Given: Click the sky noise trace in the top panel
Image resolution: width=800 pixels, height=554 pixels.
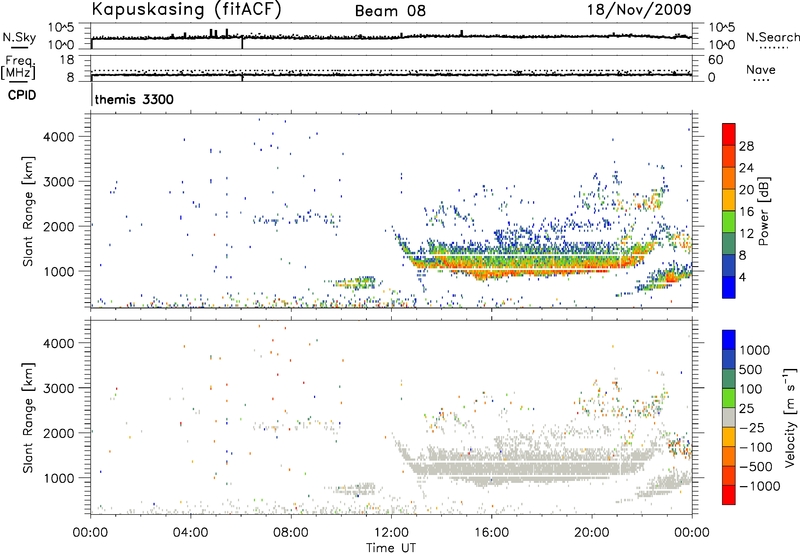Looking at the screenshot, I should 391,37.
